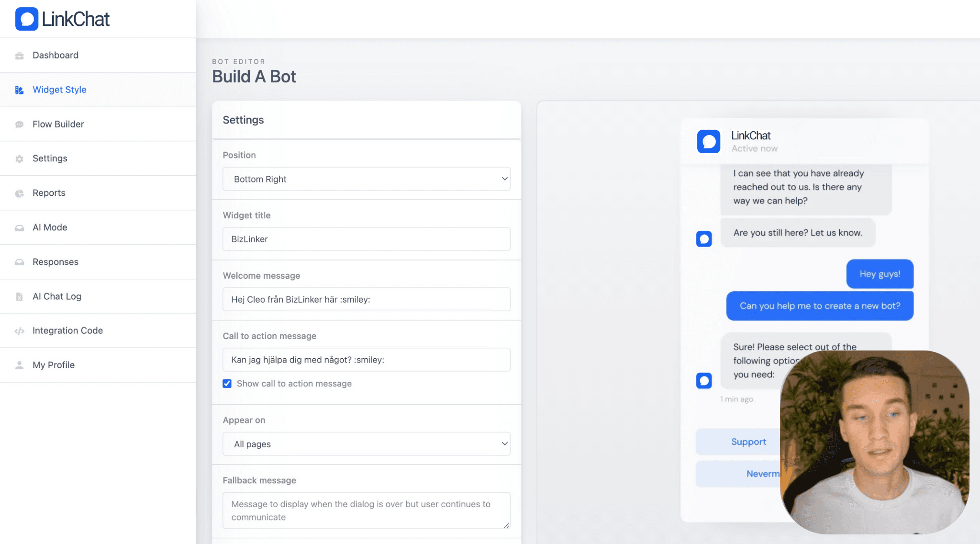Click the Fallback message textarea
The width and height of the screenshot is (980, 544).
[x=367, y=510]
